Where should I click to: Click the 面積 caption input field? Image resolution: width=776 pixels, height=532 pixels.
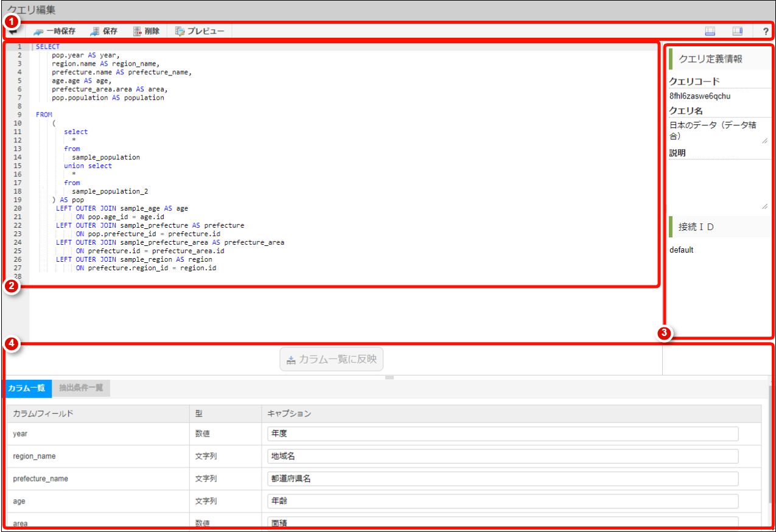click(503, 523)
